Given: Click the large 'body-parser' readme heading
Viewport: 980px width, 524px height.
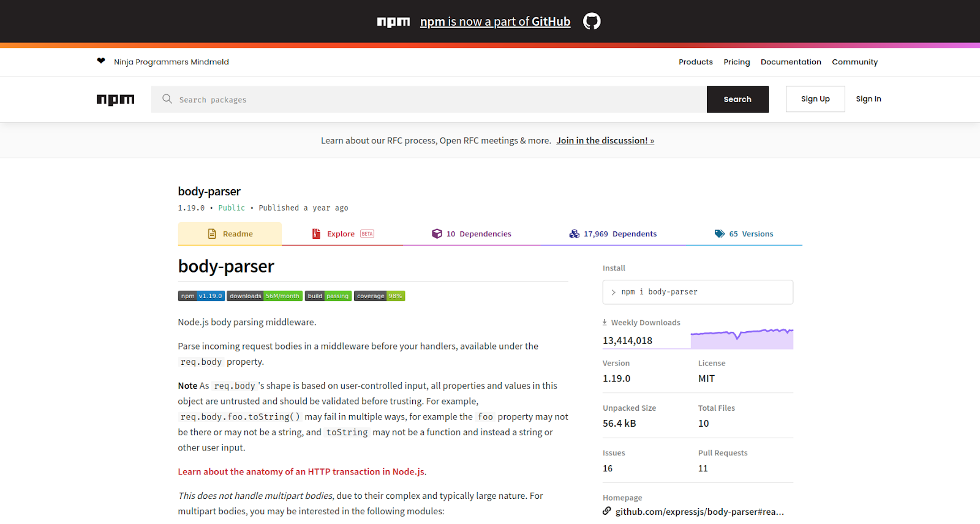Looking at the screenshot, I should [x=226, y=266].
